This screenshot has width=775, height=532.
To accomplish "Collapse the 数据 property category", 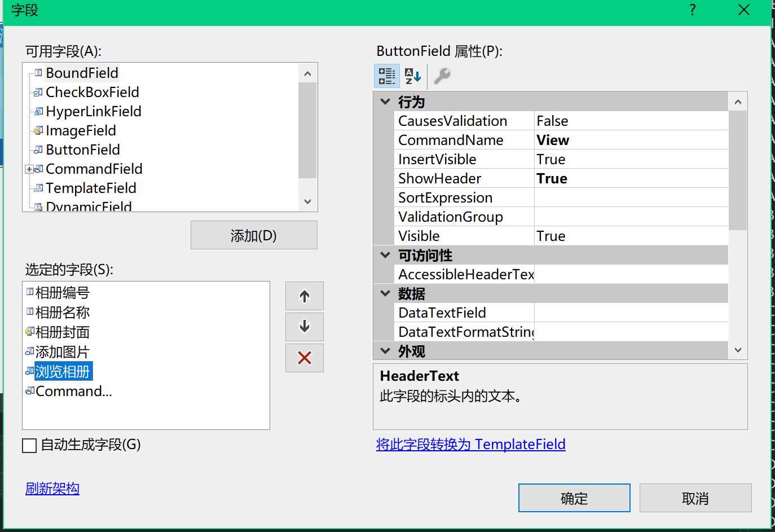I will click(x=385, y=293).
